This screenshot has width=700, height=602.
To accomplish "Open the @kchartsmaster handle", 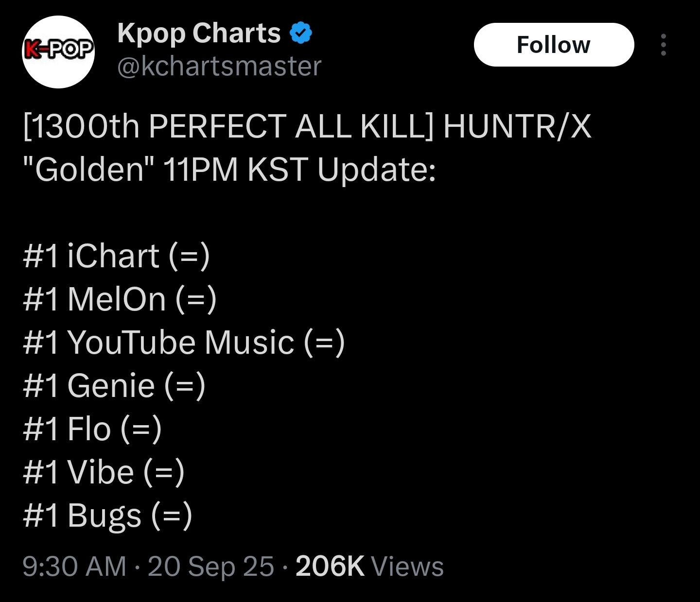I will [219, 67].
